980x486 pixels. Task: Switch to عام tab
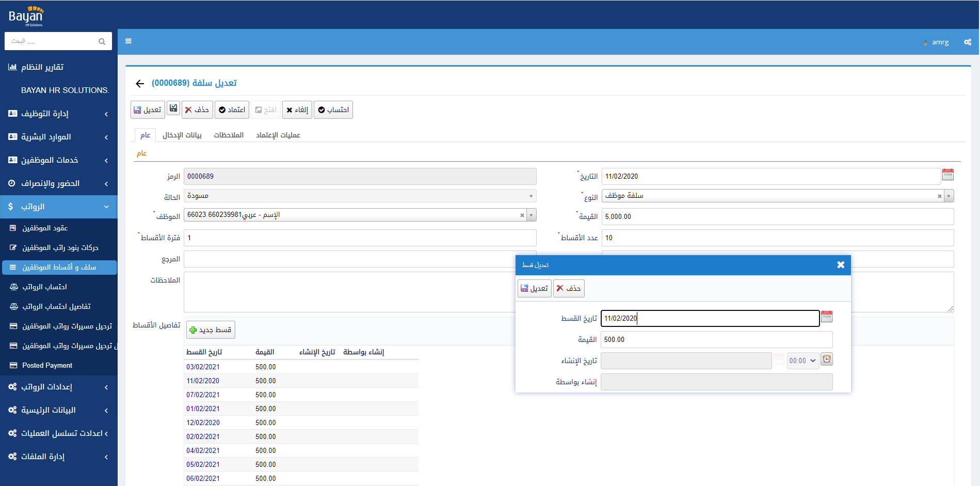click(x=145, y=135)
